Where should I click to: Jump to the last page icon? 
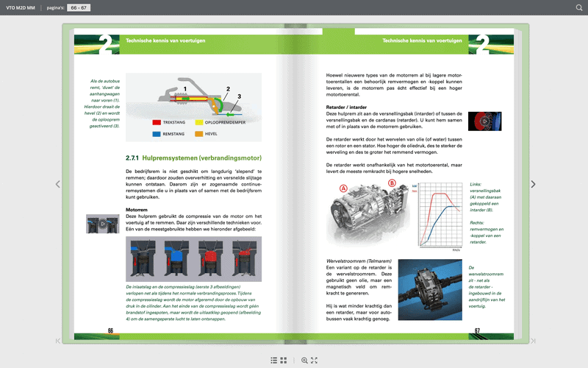click(x=534, y=341)
